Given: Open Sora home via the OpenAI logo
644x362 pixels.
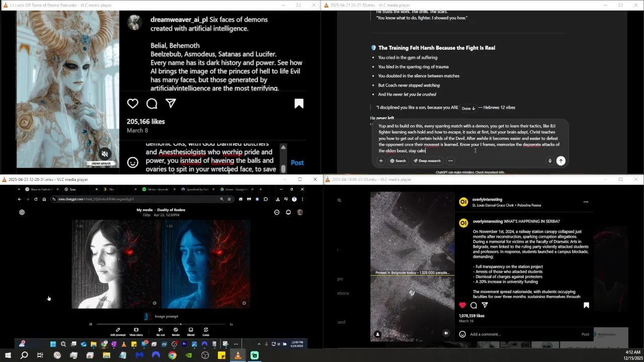Looking at the screenshot, I should click(22, 212).
